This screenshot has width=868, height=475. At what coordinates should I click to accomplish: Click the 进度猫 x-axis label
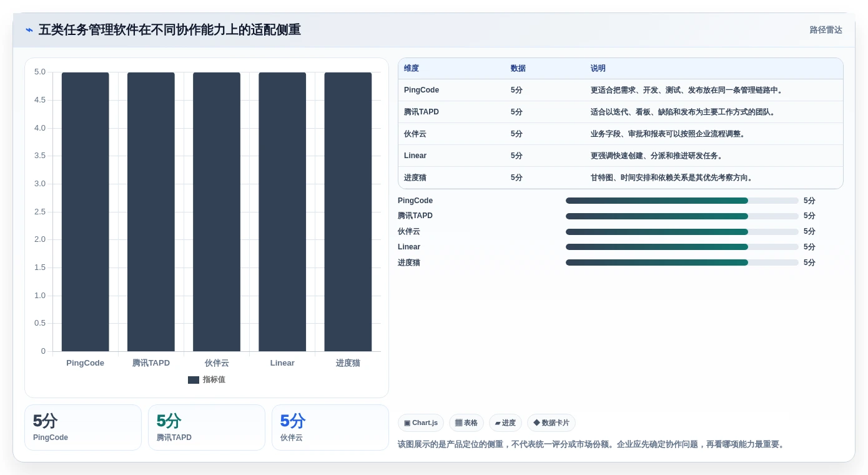(348, 363)
